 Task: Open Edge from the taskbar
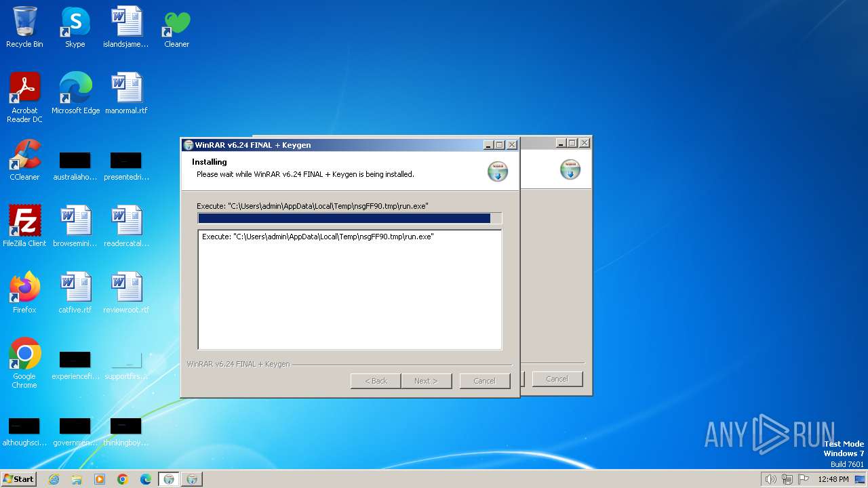pos(146,479)
